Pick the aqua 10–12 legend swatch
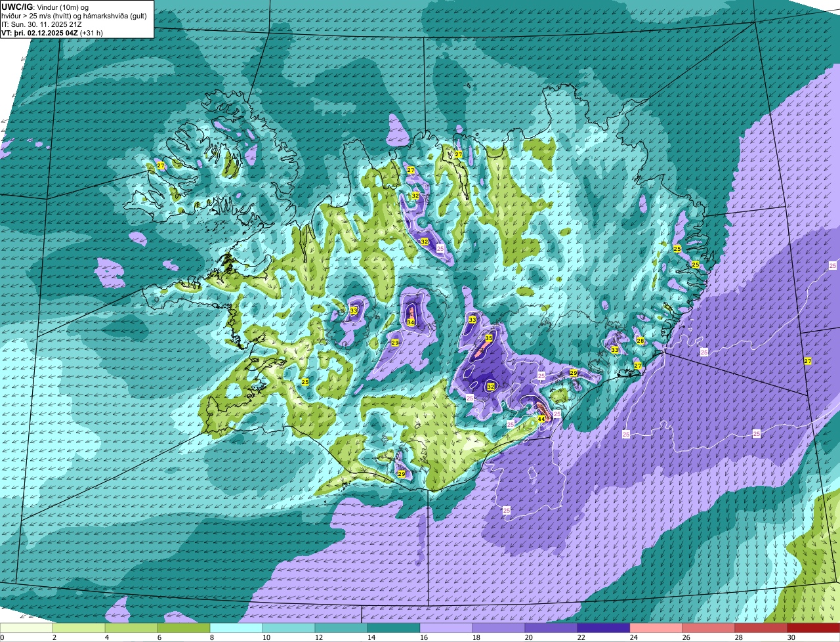Viewport: 840px width, 642px height. point(289,628)
